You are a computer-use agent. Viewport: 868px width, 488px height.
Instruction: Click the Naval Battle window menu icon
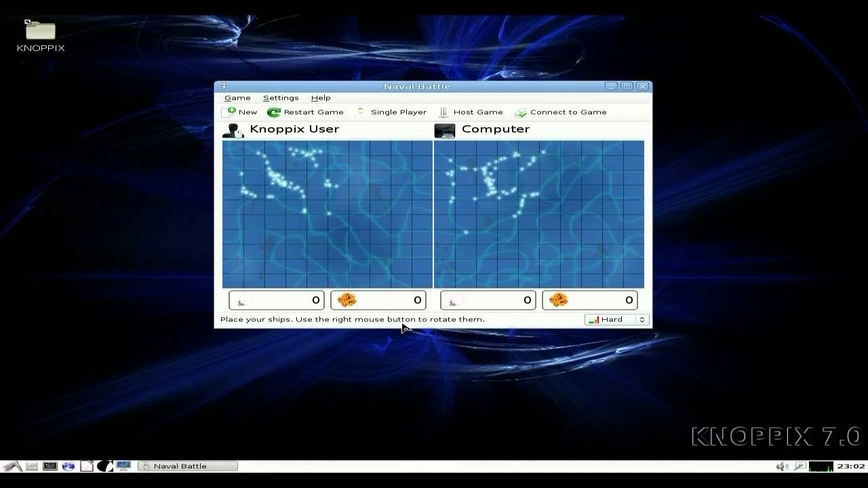[x=223, y=86]
